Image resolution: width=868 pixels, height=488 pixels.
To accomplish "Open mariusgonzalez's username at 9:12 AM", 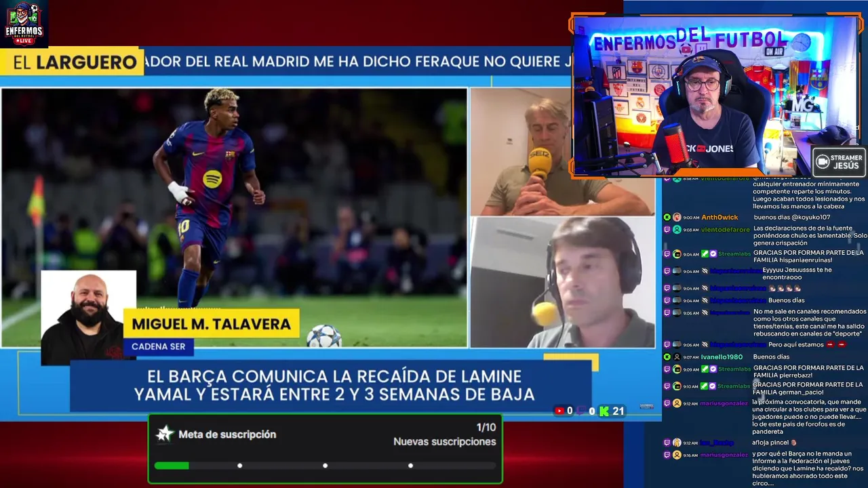I will (724, 403).
